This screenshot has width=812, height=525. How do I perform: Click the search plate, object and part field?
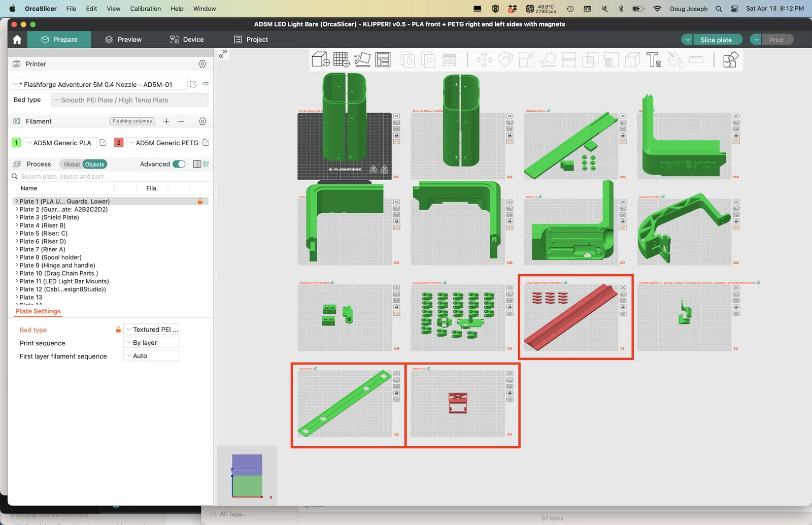click(111, 176)
